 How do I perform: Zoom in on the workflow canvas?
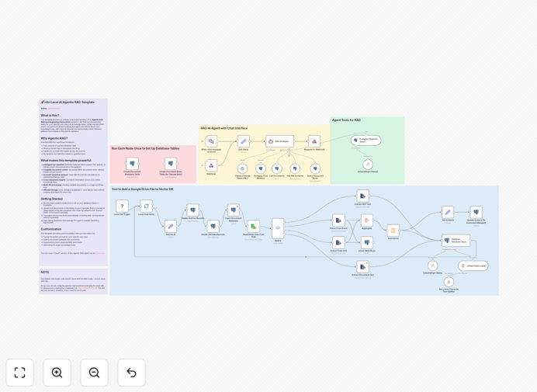57,373
